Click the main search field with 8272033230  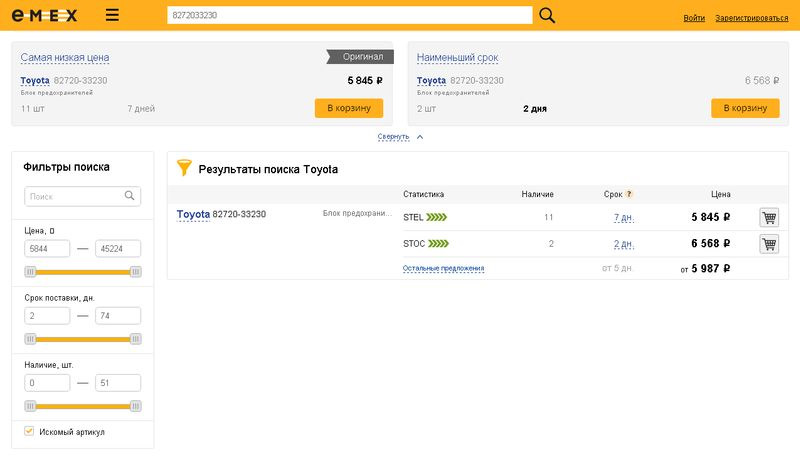(x=349, y=15)
